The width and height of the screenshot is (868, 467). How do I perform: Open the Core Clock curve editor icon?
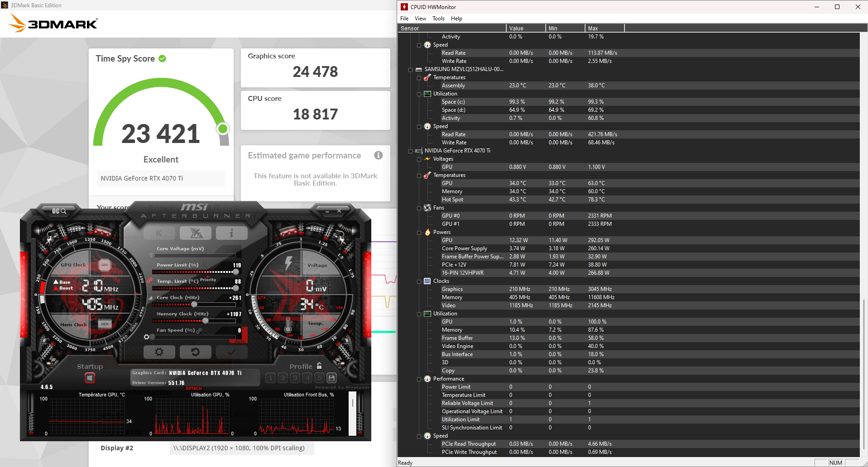pyautogui.click(x=151, y=298)
